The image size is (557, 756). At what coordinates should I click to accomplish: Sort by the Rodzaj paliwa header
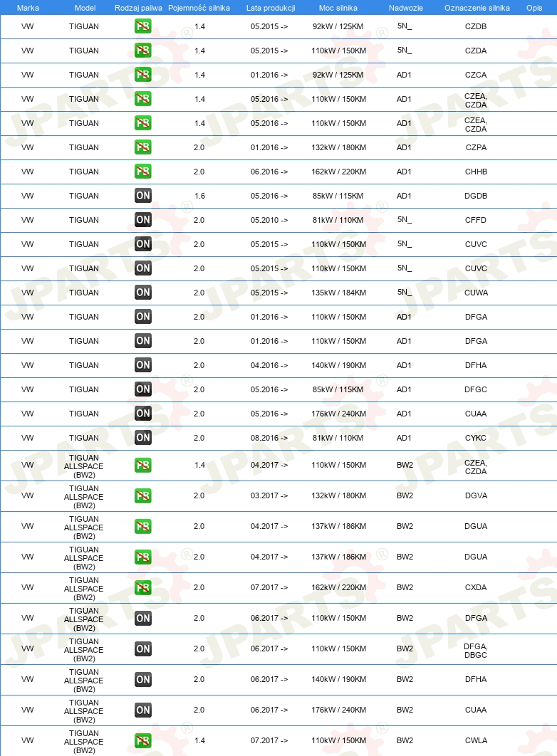coord(138,8)
